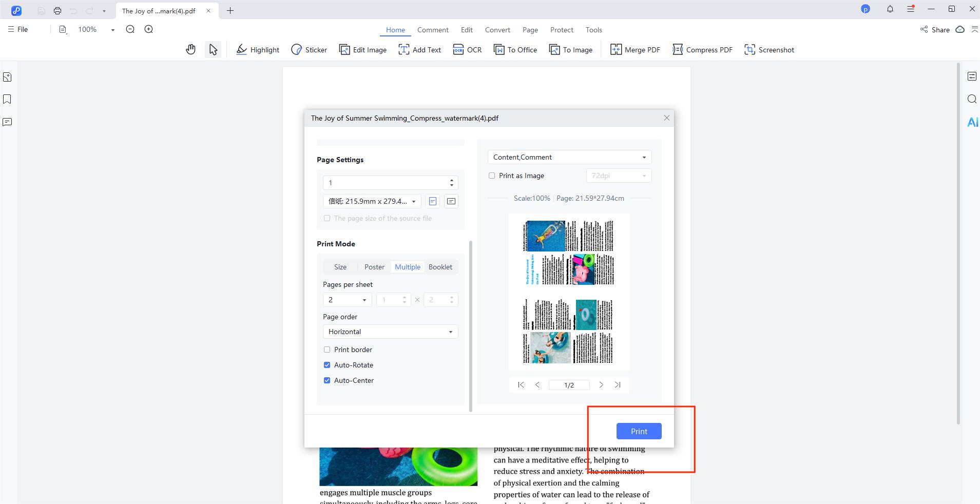This screenshot has width=980, height=504.
Task: Expand the Content,Comment dropdown
Action: (x=569, y=157)
